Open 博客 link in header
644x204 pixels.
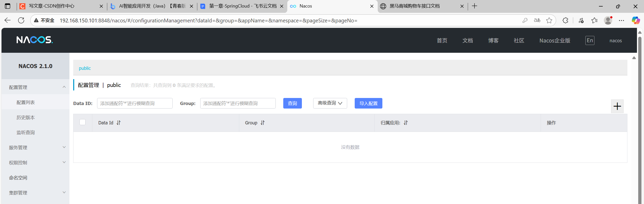[x=493, y=41]
